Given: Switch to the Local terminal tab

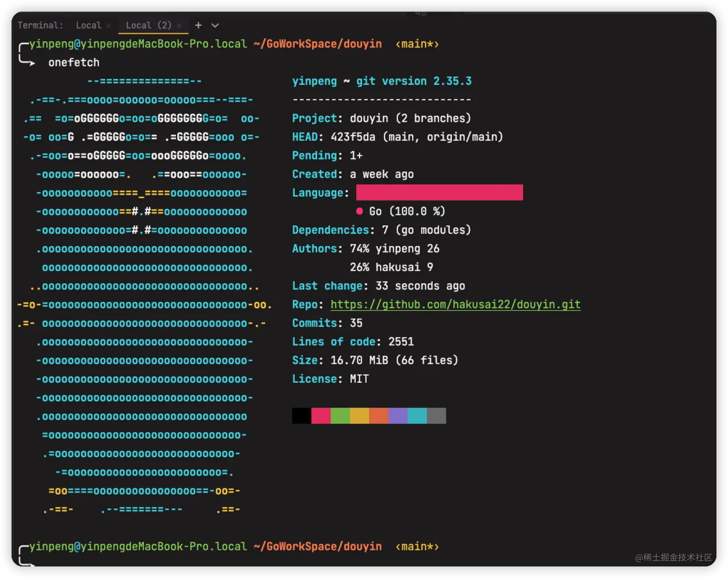Looking at the screenshot, I should (89, 25).
